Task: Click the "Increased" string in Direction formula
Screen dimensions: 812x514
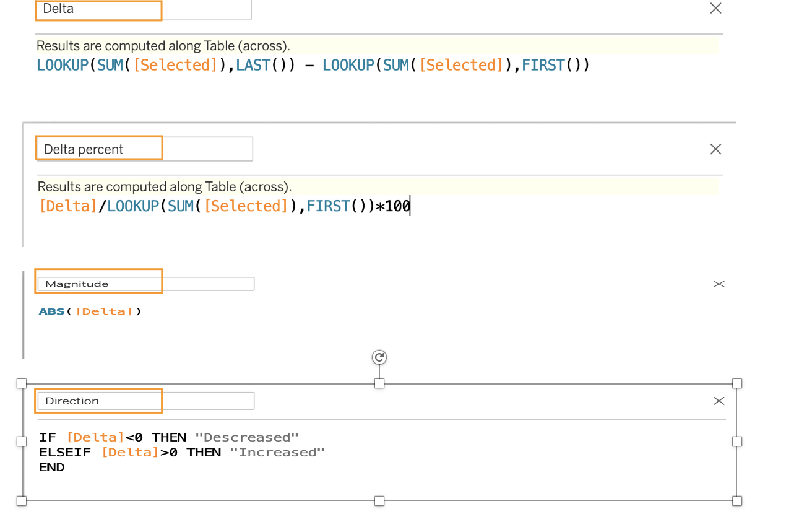Action: coord(277,453)
